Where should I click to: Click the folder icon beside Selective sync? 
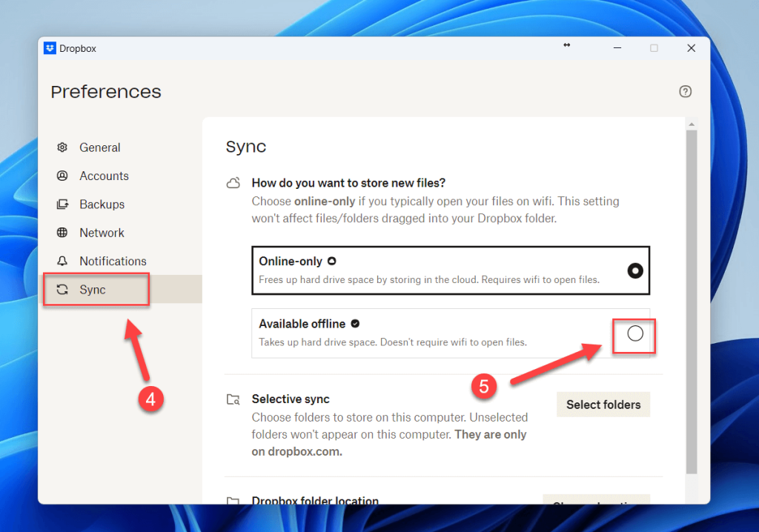233,399
